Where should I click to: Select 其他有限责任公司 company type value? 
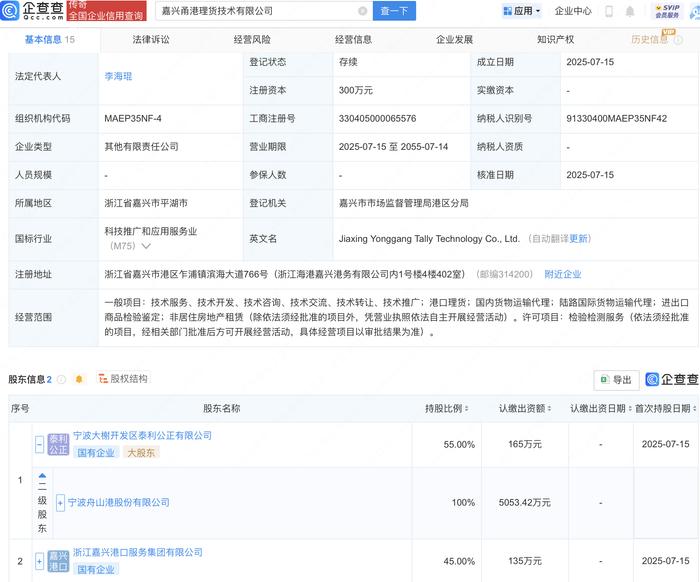tap(142, 147)
